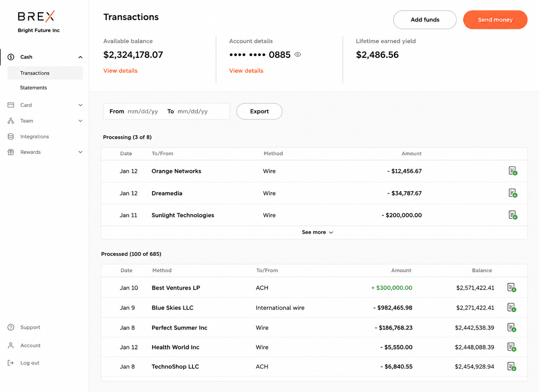Viewport: 539px width, 392px height.
Task: Click the Cash dollar icon in sidebar
Action: click(x=11, y=57)
